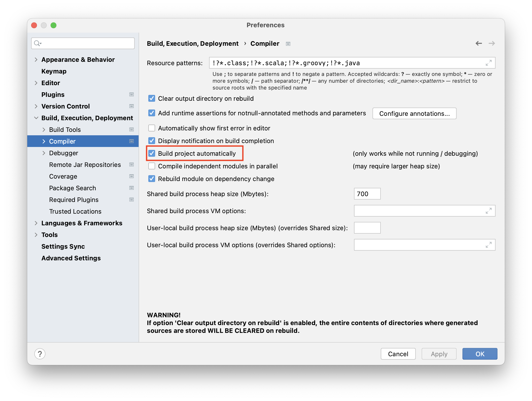Expand the Resource patterns field icon
Viewport: 532px width, 401px height.
click(488, 63)
